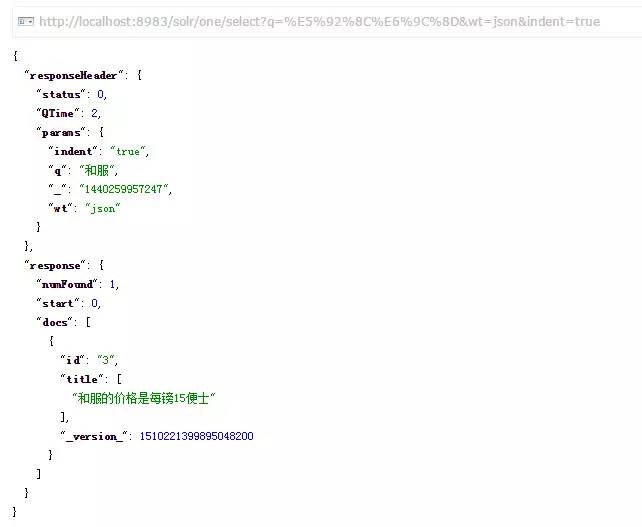Click the "wt" key

click(x=61, y=208)
